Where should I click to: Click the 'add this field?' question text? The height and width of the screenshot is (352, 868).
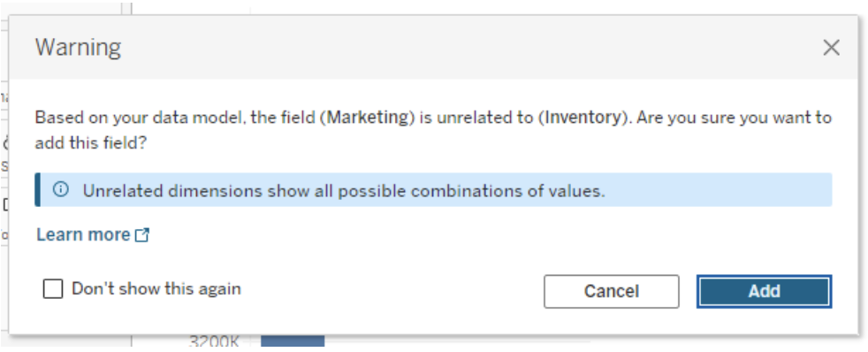pyautogui.click(x=91, y=143)
